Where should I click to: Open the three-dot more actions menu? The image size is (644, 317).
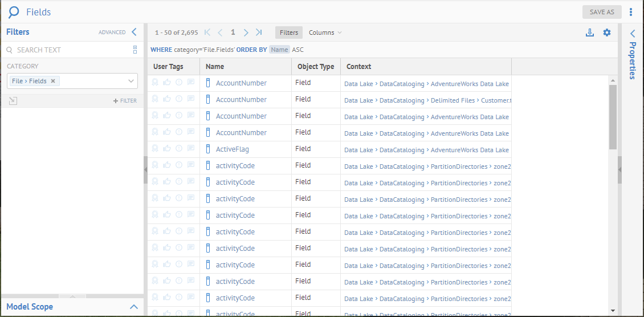click(631, 12)
